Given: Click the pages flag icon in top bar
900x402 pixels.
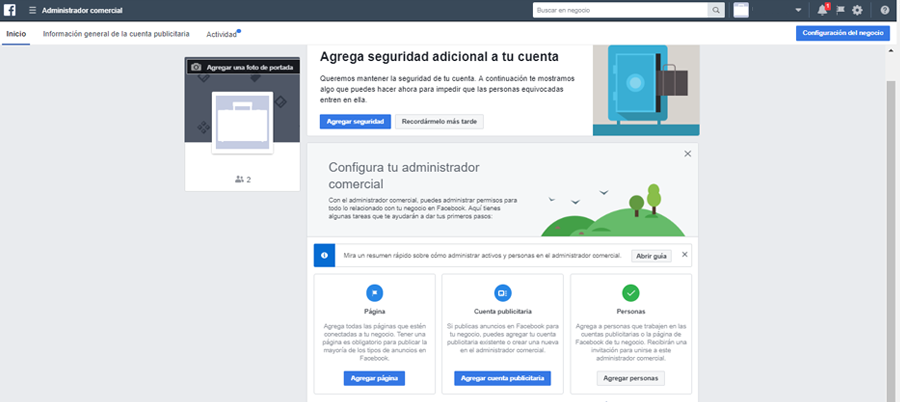Looking at the screenshot, I should 840,10.
